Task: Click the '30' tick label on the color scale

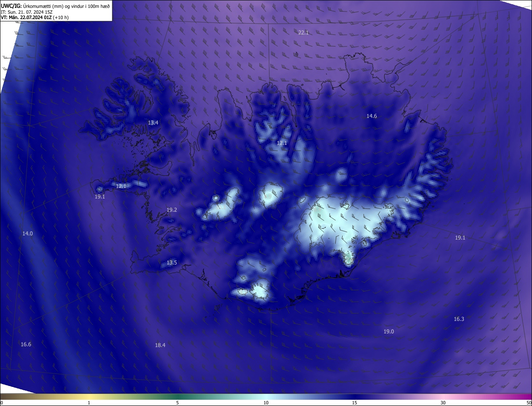Action: [x=443, y=403]
